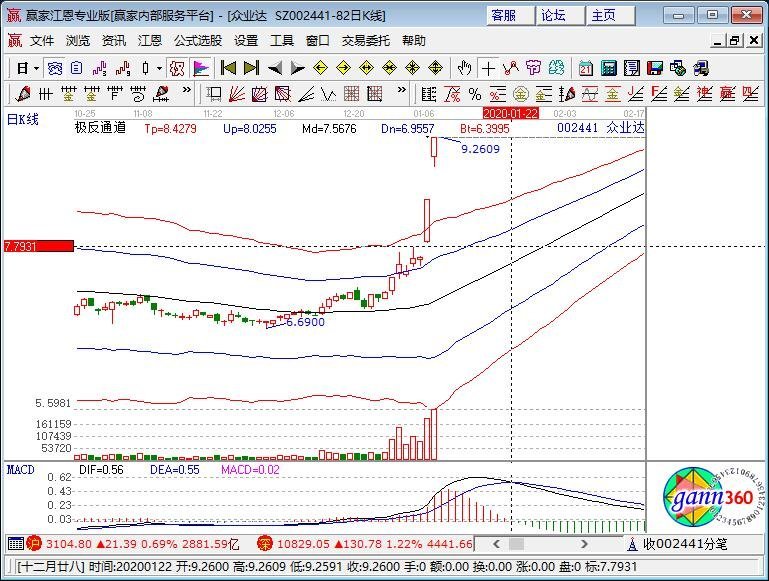Click the red step line 9 icon
This screenshot has width=769, height=581.
[x=123, y=68]
